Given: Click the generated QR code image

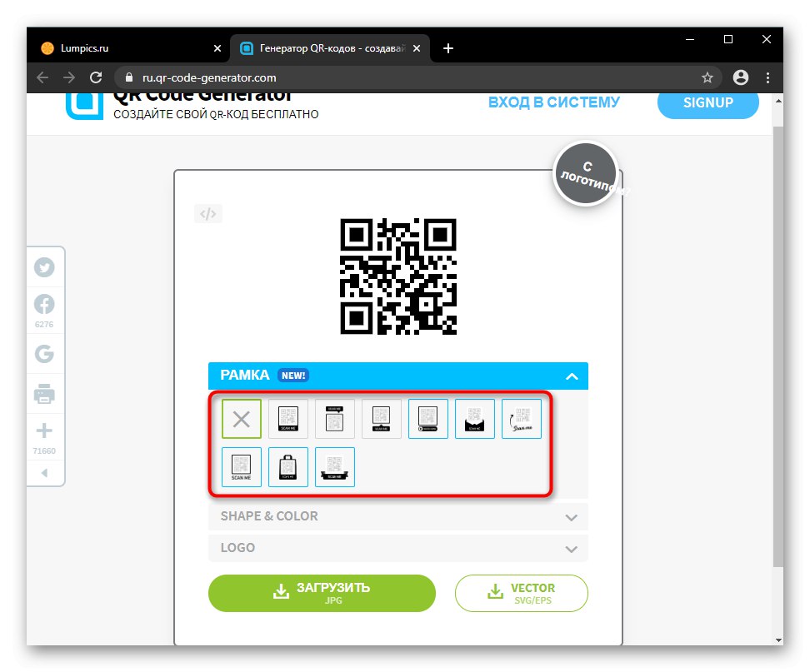Looking at the screenshot, I should click(x=398, y=276).
